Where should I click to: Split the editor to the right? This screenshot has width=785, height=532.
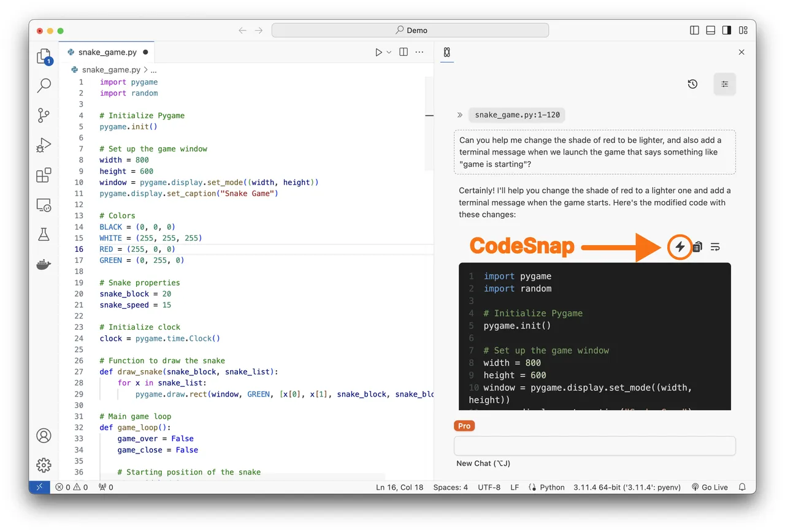(404, 52)
